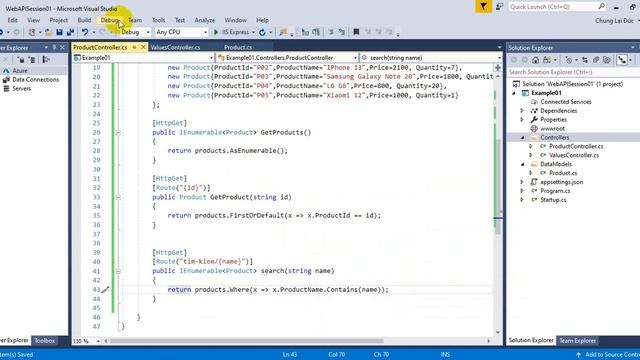640x360 pixels.
Task: Open the search(string name) member dropdown
Action: tap(500, 58)
